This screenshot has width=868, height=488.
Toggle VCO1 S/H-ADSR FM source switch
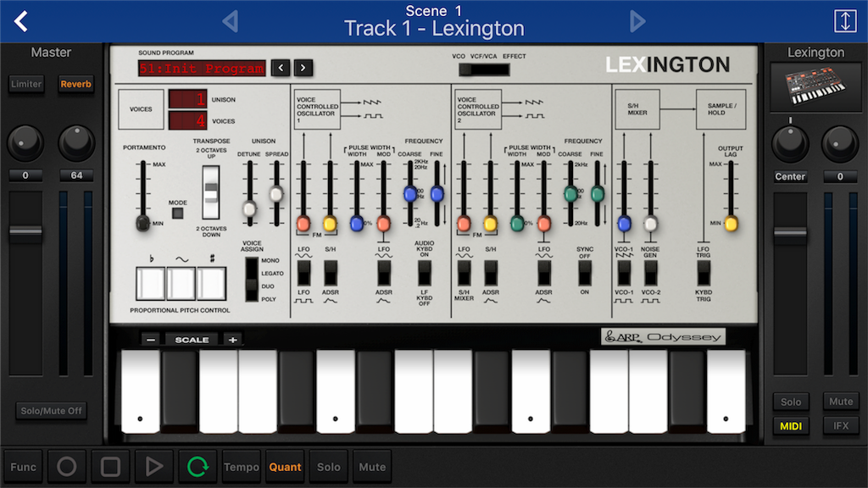(x=331, y=273)
